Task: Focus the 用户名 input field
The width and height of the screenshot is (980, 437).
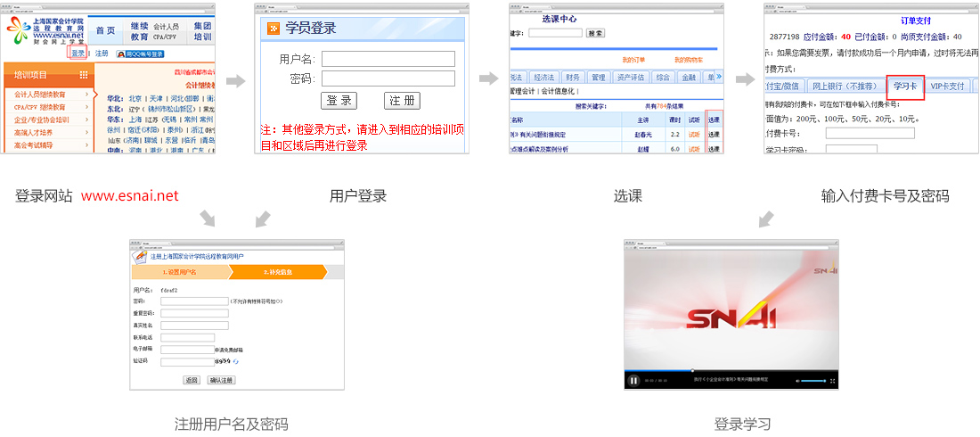Action: [x=388, y=59]
